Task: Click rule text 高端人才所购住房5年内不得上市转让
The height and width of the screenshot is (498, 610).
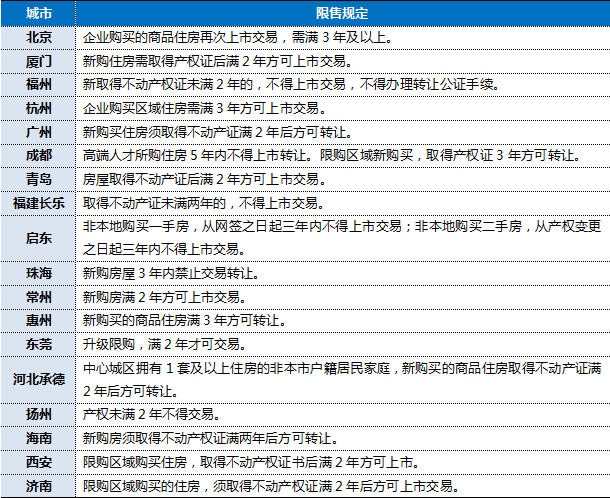Action: point(197,156)
